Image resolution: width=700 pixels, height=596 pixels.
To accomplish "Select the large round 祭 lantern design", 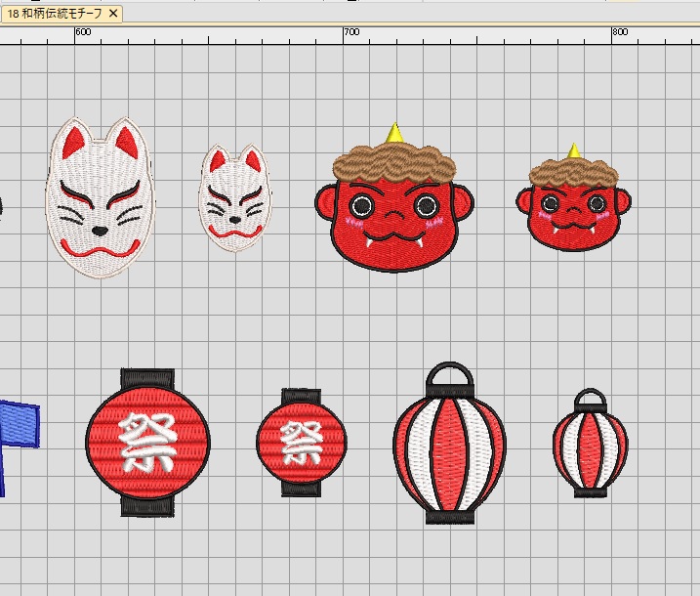I will tap(147, 443).
